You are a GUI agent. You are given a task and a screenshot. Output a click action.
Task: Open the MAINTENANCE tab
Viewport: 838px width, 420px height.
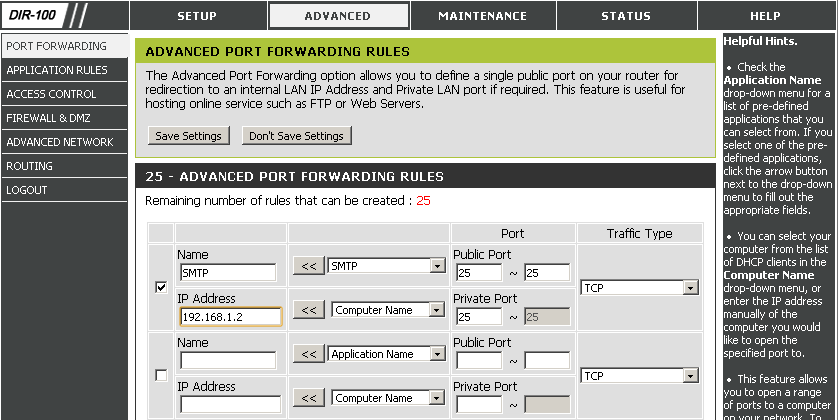point(483,15)
